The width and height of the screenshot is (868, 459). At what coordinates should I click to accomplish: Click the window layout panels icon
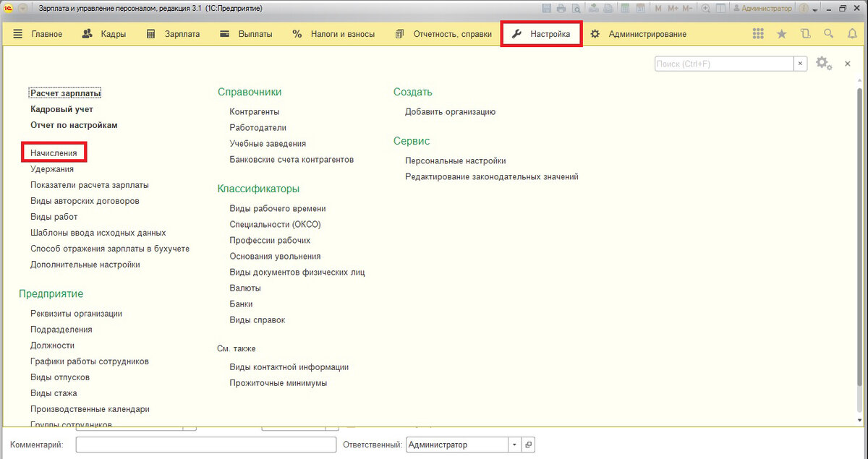tap(720, 8)
